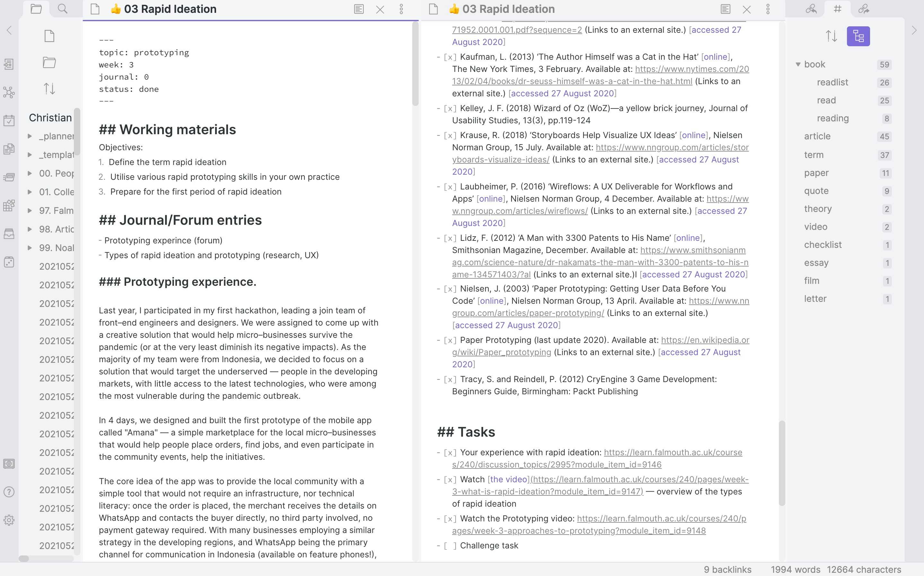Uncheck the Tracy and Reindell reference checkbox

tap(450, 380)
